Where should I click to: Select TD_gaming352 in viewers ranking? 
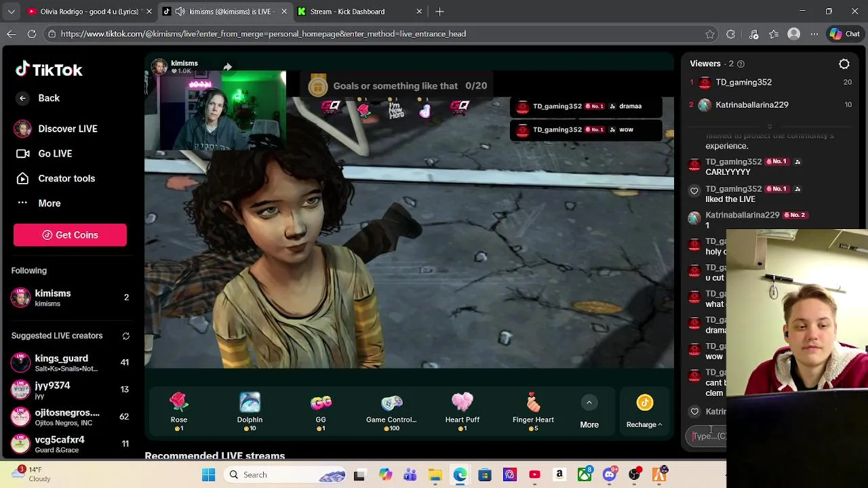coord(770,82)
